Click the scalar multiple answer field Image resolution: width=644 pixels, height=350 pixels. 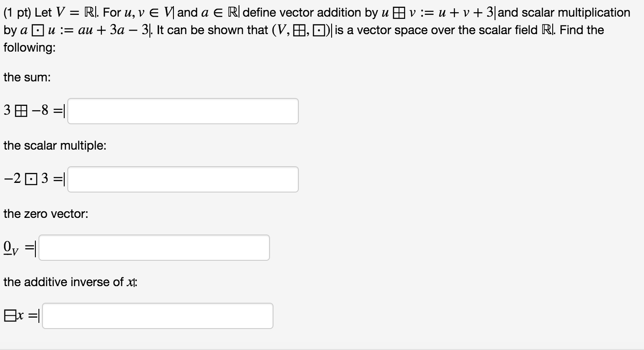[x=184, y=179]
